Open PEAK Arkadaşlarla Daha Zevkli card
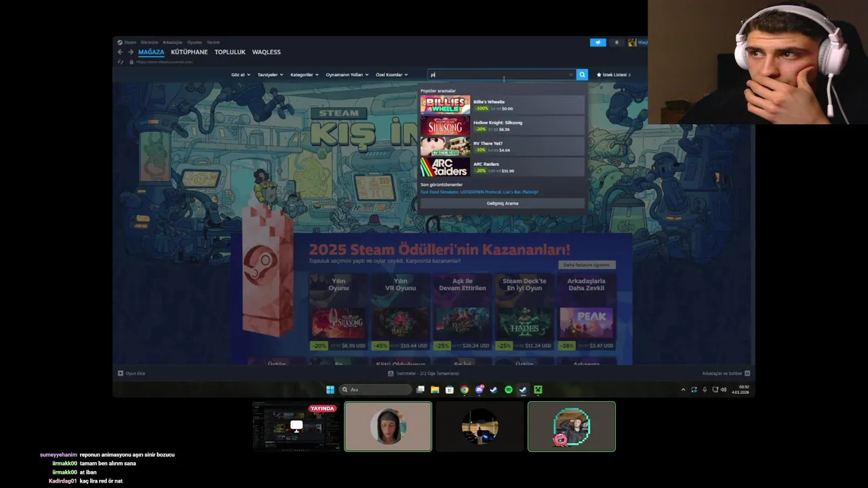868x488 pixels. click(587, 312)
